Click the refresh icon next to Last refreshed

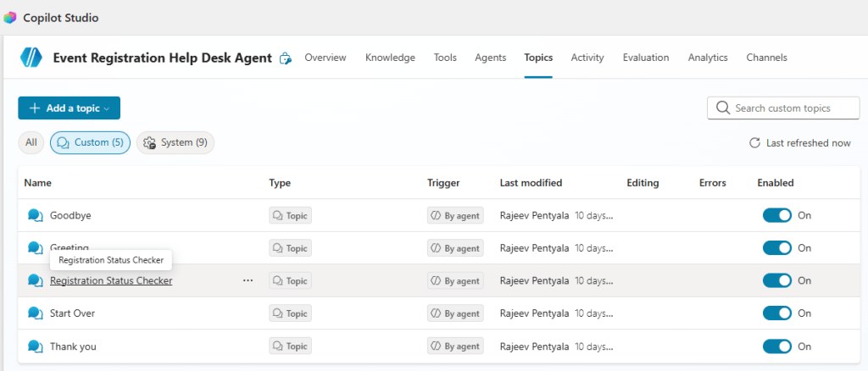click(754, 143)
